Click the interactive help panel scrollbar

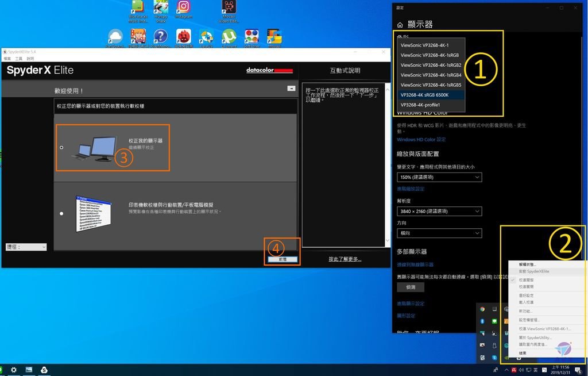(388, 165)
